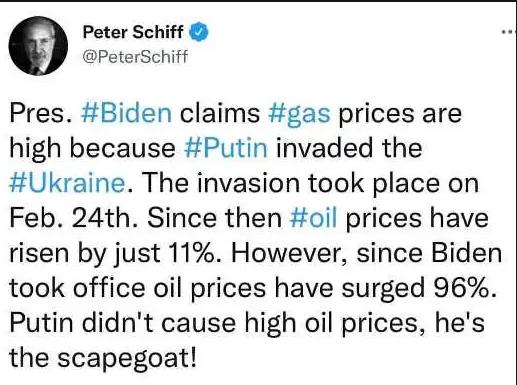The width and height of the screenshot is (517, 385).
Task: Select the #oil hashtag
Action: pyautogui.click(x=313, y=218)
